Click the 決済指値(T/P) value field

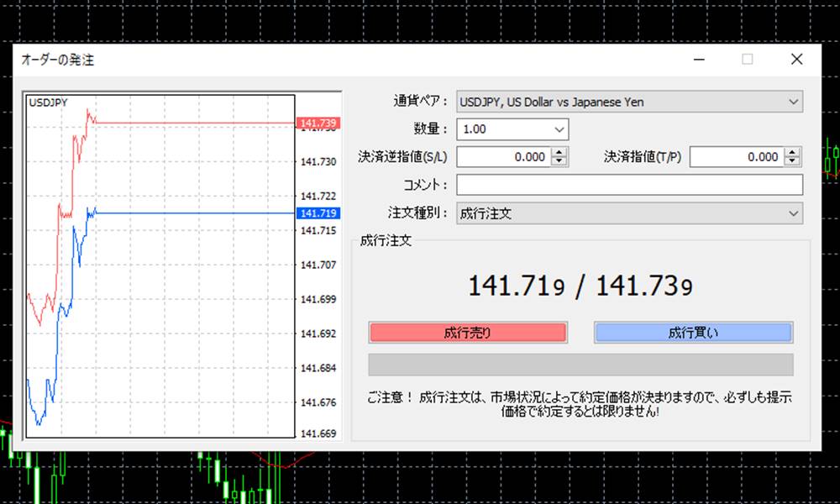tap(736, 157)
